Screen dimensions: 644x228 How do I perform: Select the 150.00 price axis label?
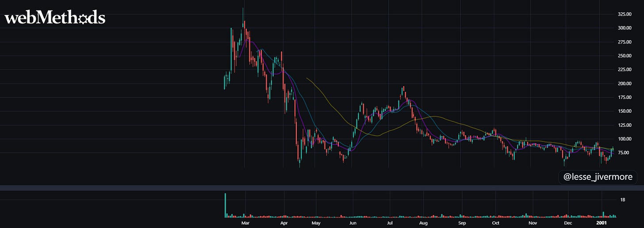pyautogui.click(x=624, y=111)
